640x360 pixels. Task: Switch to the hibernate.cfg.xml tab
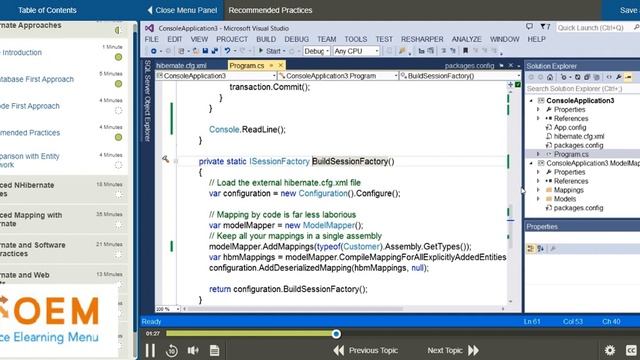(x=181, y=65)
